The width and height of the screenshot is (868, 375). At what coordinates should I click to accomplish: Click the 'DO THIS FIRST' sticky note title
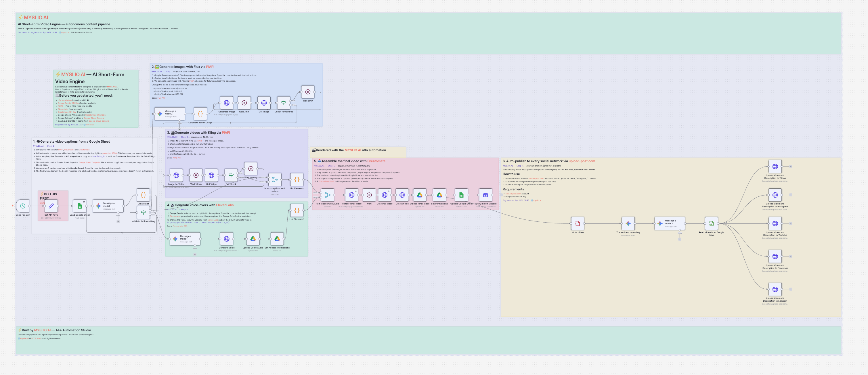tap(49, 196)
